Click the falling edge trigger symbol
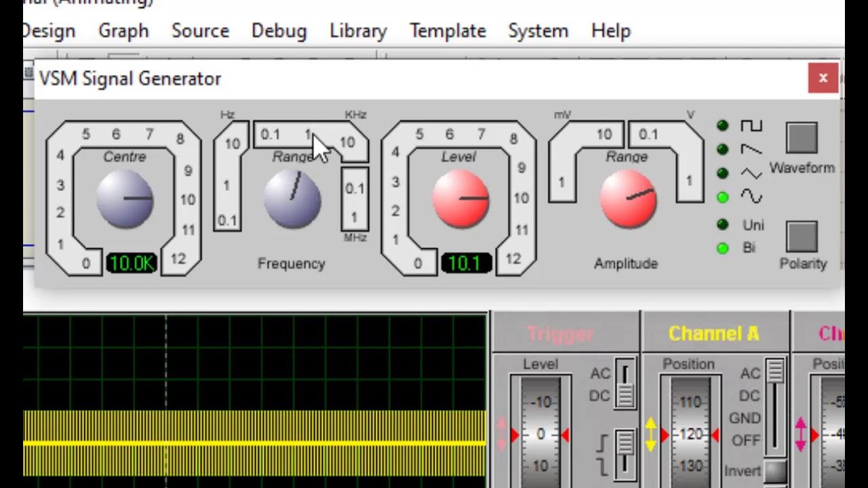Screen dimensions: 868x488 [601, 466]
